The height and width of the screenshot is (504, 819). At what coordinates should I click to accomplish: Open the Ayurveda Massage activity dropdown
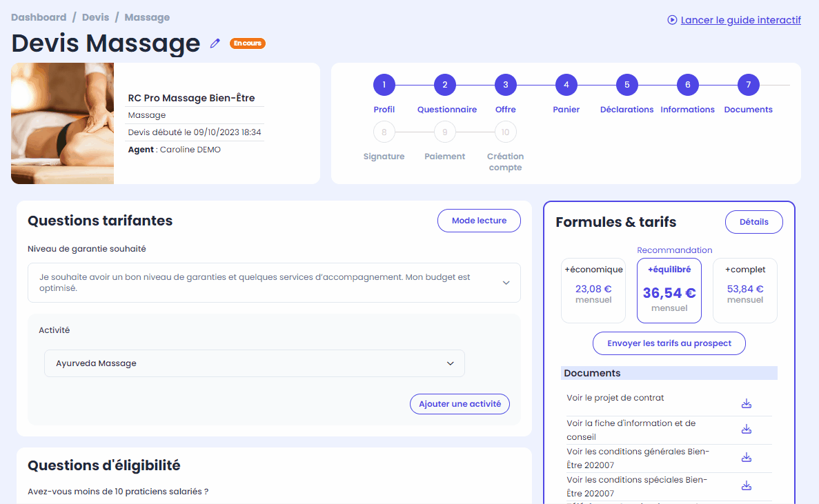[255, 363]
